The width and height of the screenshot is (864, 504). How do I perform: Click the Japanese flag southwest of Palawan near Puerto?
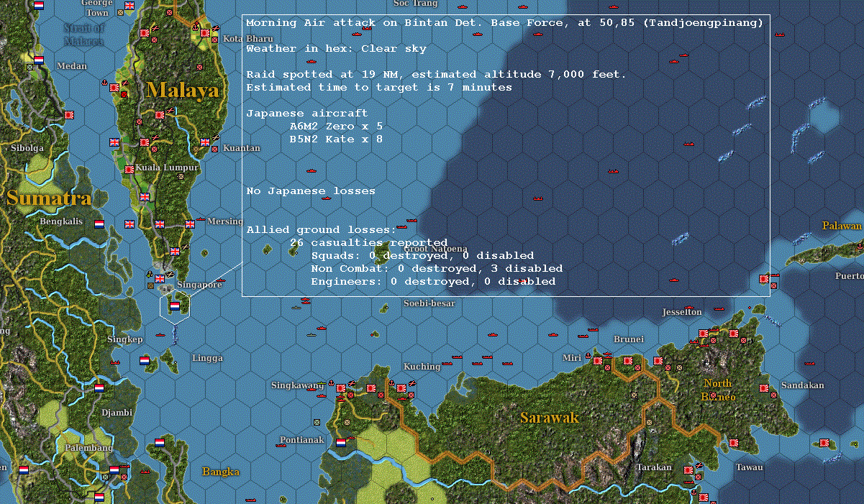tap(764, 279)
